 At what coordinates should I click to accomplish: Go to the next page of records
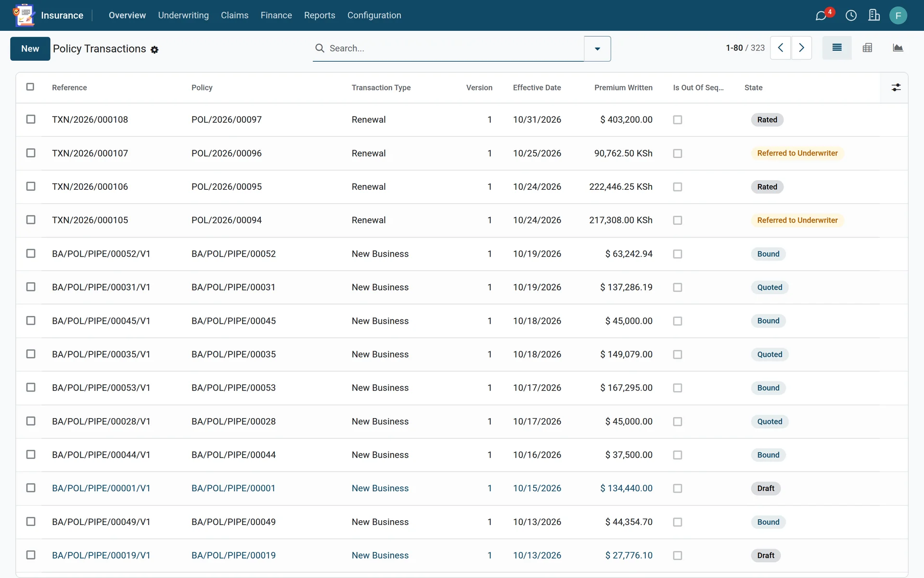(801, 48)
